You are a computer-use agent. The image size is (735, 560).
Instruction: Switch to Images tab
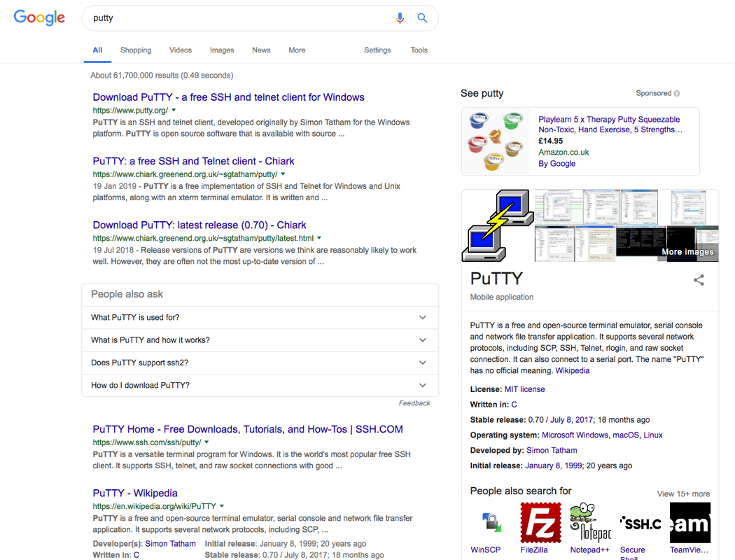(222, 50)
